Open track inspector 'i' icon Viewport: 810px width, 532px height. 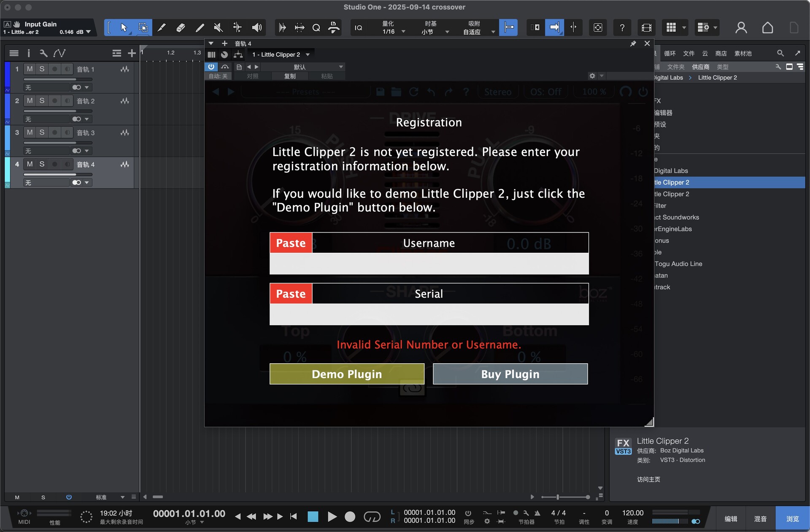point(29,53)
